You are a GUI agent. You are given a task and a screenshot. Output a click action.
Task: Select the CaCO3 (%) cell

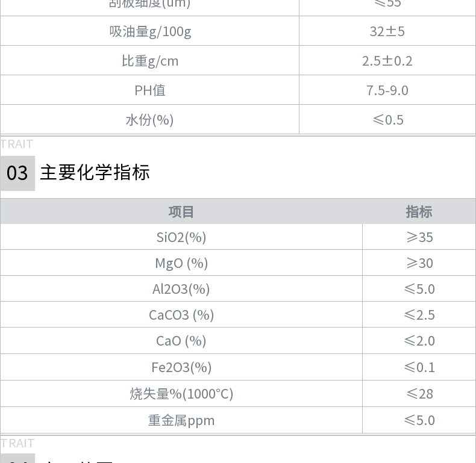[x=181, y=315]
